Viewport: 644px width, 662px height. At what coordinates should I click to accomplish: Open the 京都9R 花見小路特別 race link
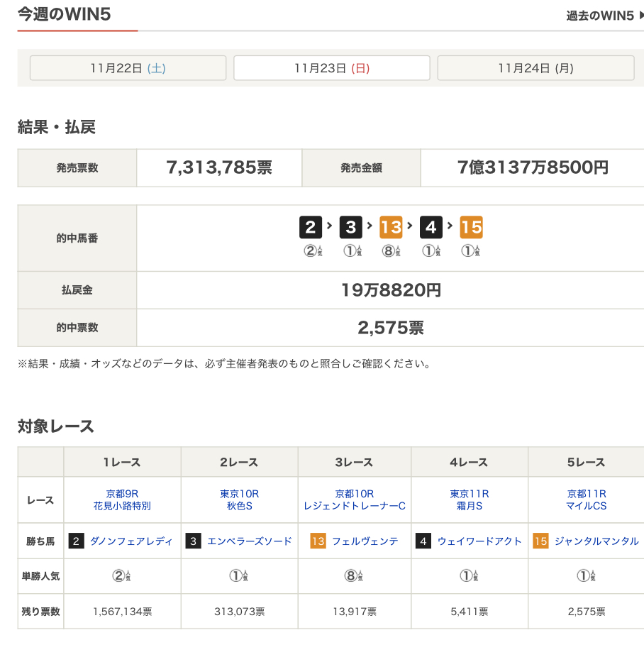tap(122, 500)
